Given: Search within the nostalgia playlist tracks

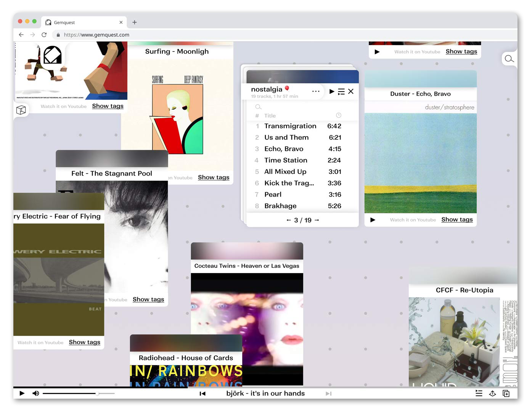Looking at the screenshot, I should 259,107.
